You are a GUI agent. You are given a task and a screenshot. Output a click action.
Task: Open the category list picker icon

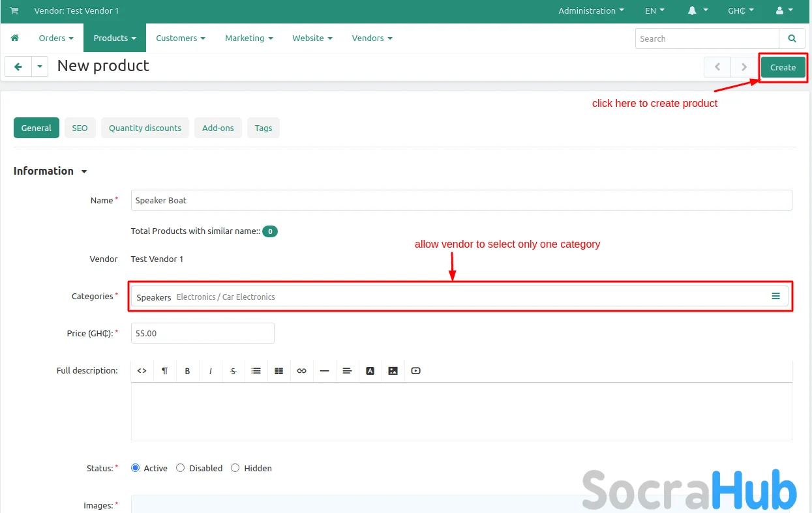click(775, 296)
